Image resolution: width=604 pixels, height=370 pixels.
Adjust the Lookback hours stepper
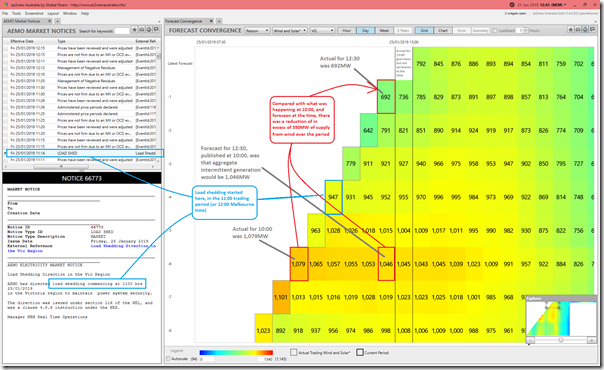(x=526, y=30)
